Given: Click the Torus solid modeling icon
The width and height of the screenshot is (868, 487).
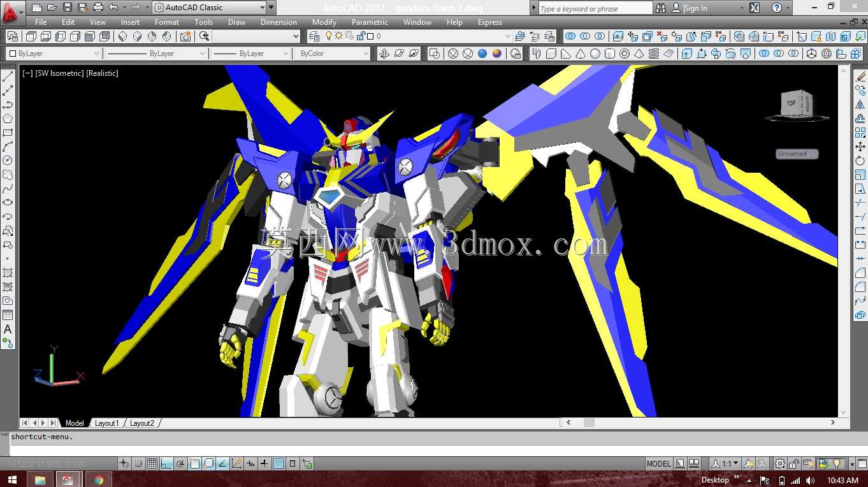Looking at the screenshot, I should (x=625, y=54).
